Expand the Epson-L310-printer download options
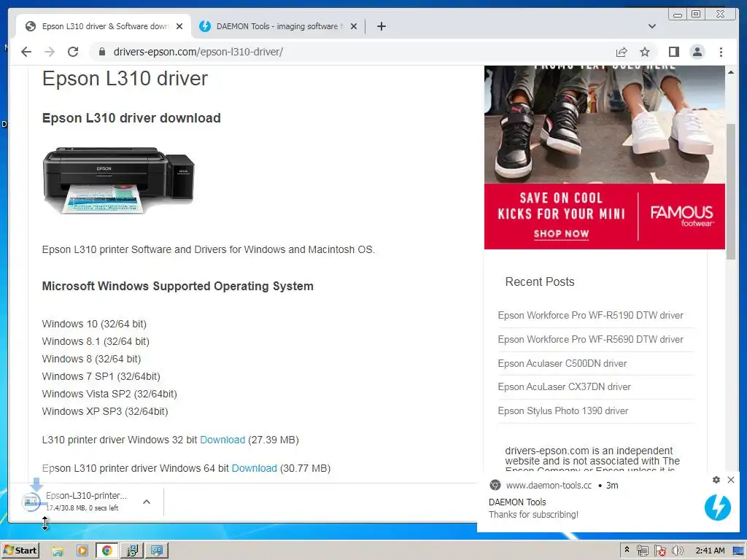Screen dimensions: 747x560 pos(147,502)
